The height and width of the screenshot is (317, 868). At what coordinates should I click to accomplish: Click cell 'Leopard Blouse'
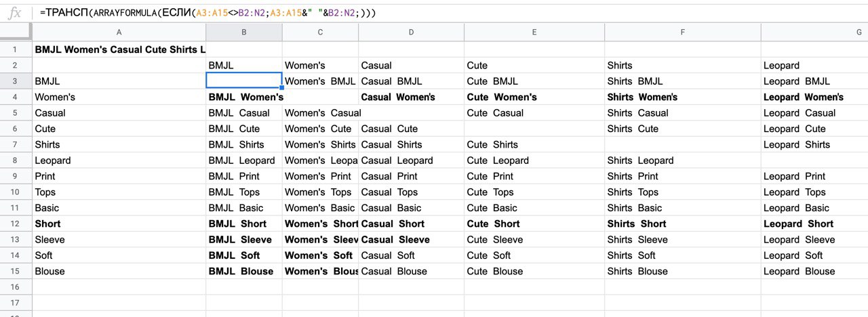[x=814, y=271]
